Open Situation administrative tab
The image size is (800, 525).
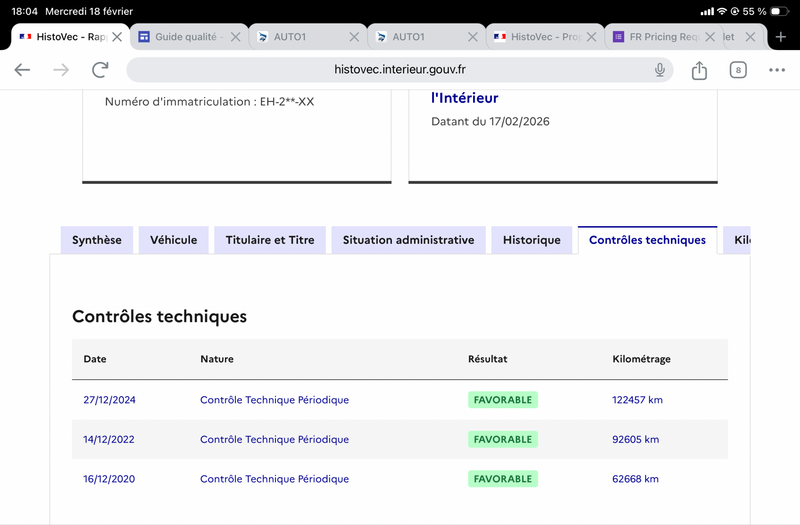pos(408,240)
